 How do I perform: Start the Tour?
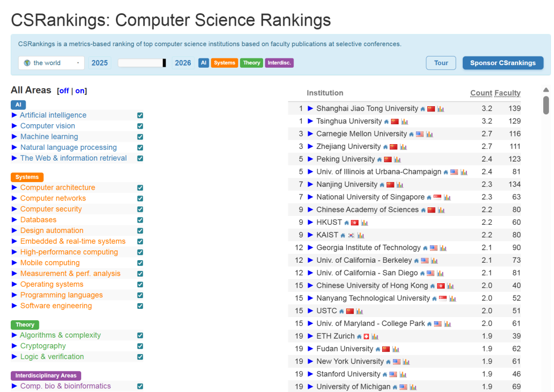[x=441, y=63]
